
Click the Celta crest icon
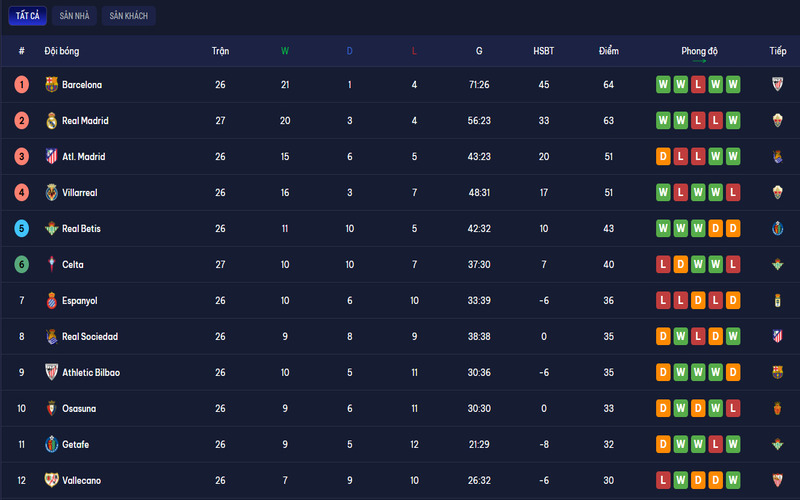(52, 265)
